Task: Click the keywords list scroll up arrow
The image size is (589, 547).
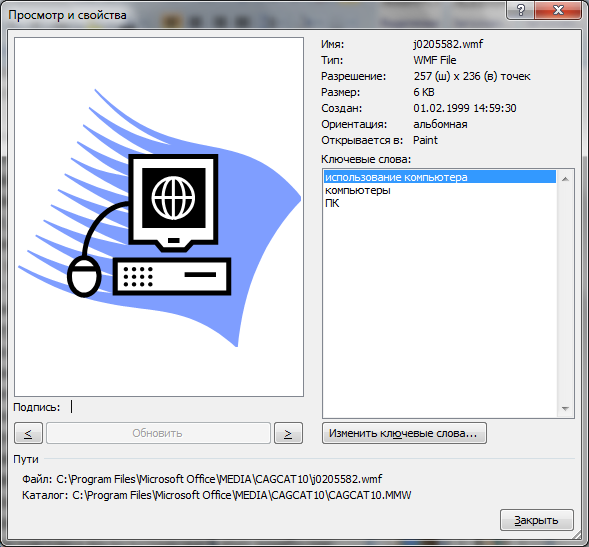Action: coord(565,179)
